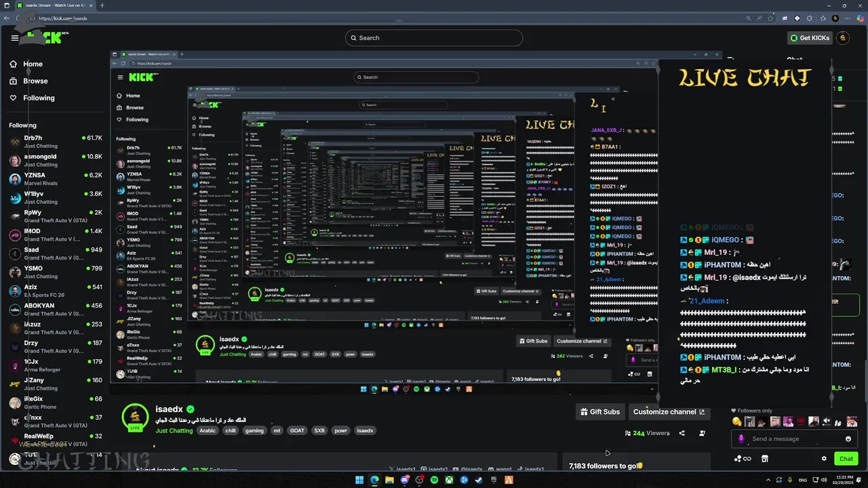Click the Home icon in the sidebar

13,64
